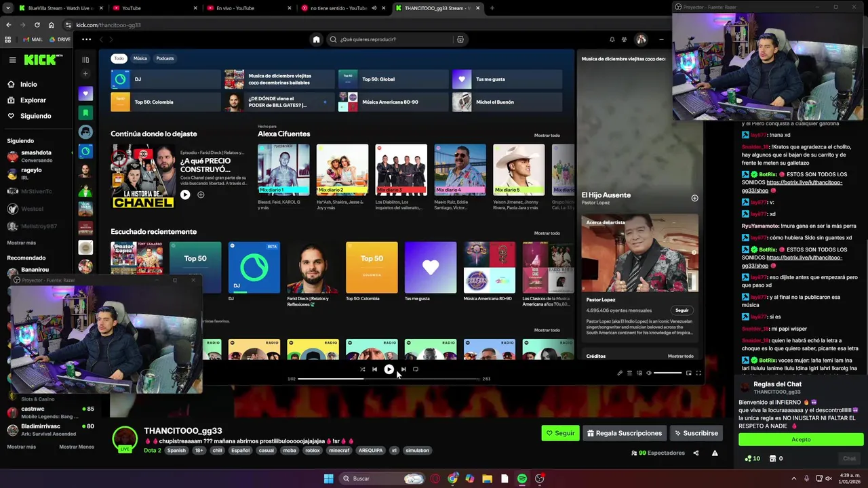The image size is (868, 488).
Task: Open the yellow Top 50 Colombia cover
Action: click(372, 268)
